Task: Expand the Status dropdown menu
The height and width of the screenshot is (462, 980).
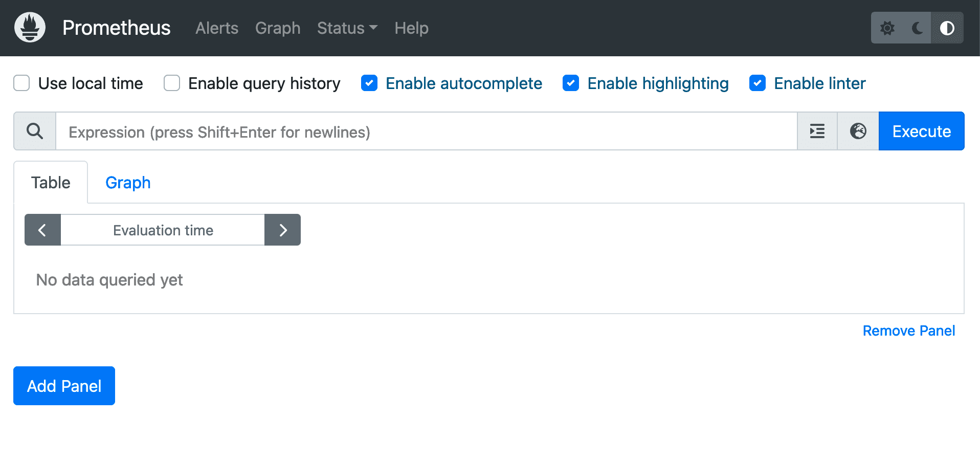Action: pyautogui.click(x=347, y=28)
